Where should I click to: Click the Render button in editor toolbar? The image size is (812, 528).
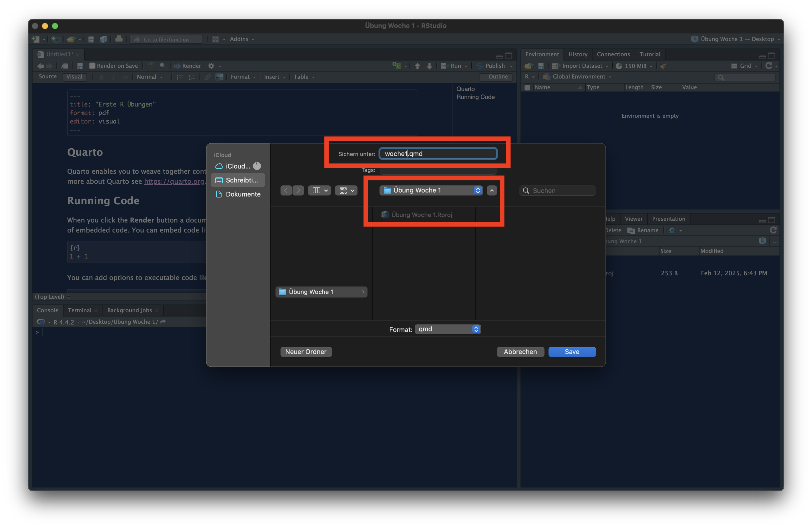[x=187, y=66]
